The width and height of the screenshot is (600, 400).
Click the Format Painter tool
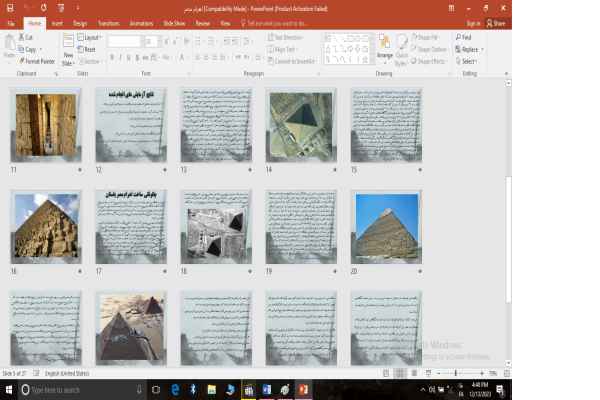click(x=38, y=60)
